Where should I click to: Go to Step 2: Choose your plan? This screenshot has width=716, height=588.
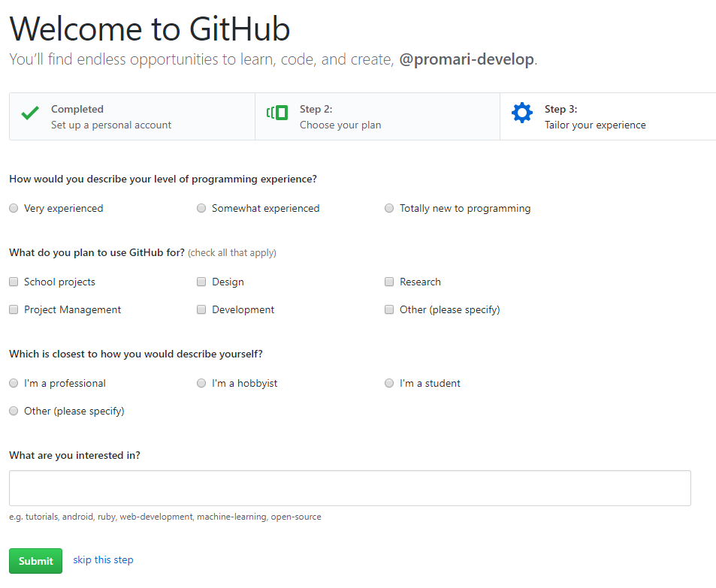tap(377, 116)
